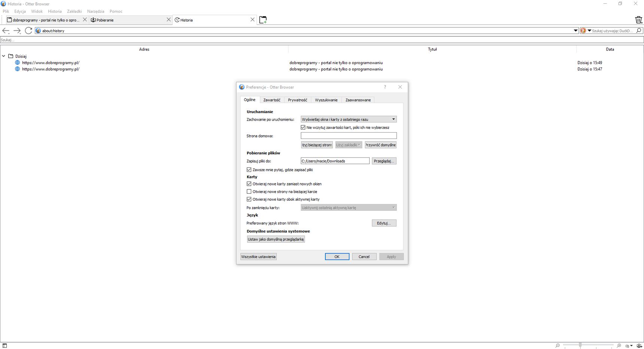The width and height of the screenshot is (644, 349).
Task: Open the 'Użyj zakładki' dropdown button
Action: click(x=349, y=145)
